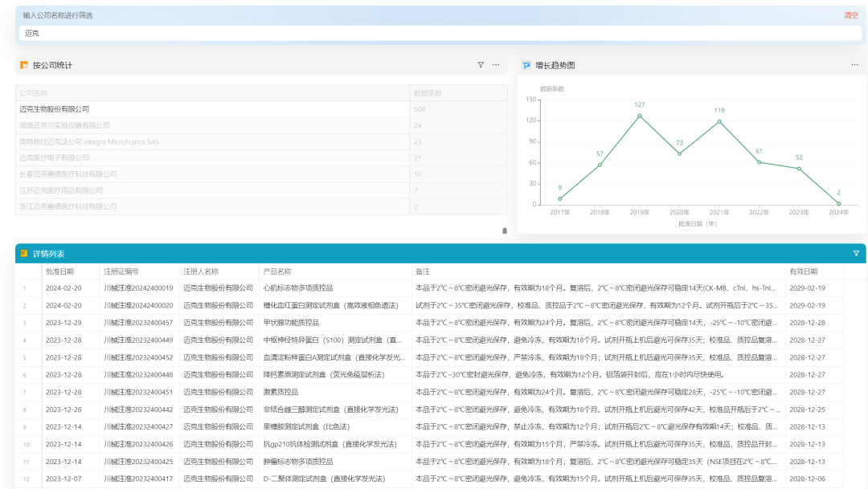Screen dimensions: 868x489
Task: Click the small lock icon below company table
Action: pos(504,230)
